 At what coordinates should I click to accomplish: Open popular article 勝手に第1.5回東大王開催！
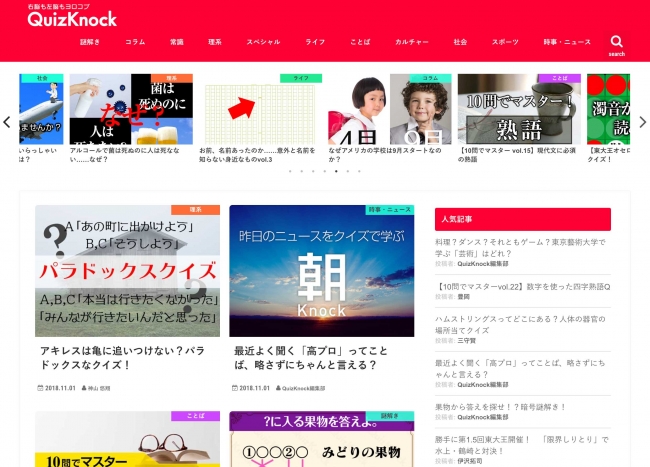click(x=521, y=445)
